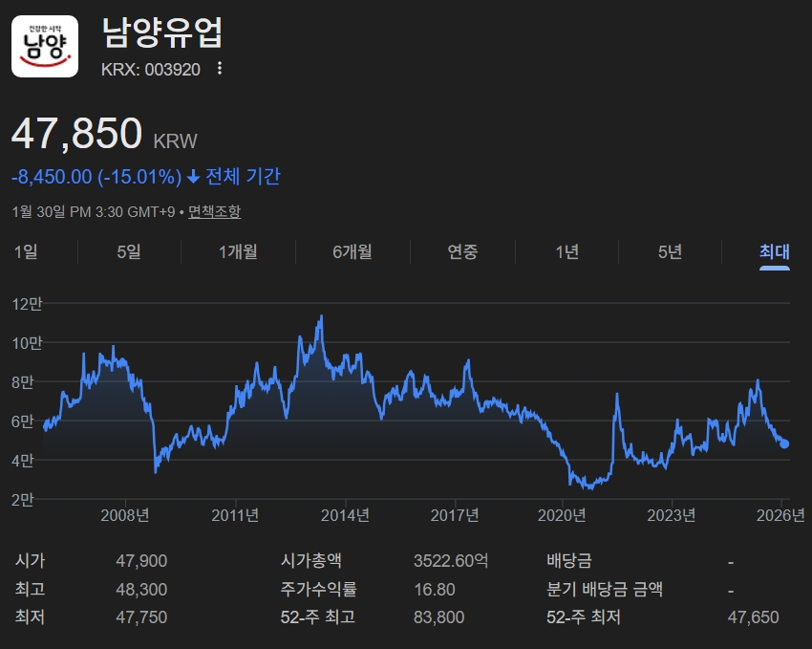Screen dimensions: 812x649
Task: Click the 3522.60억 market cap value
Action: (451, 560)
